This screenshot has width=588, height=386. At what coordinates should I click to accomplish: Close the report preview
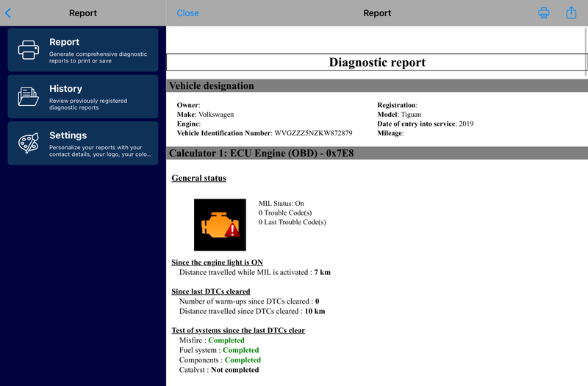(187, 12)
